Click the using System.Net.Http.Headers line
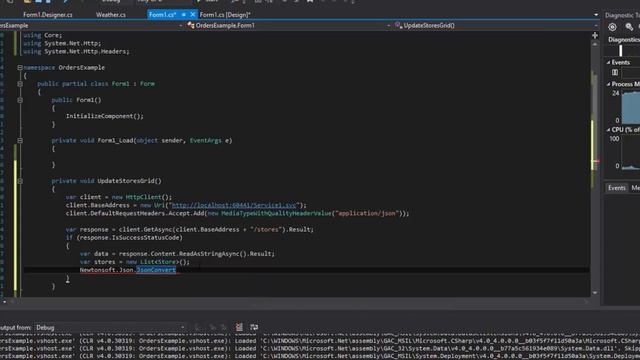 [x=76, y=51]
